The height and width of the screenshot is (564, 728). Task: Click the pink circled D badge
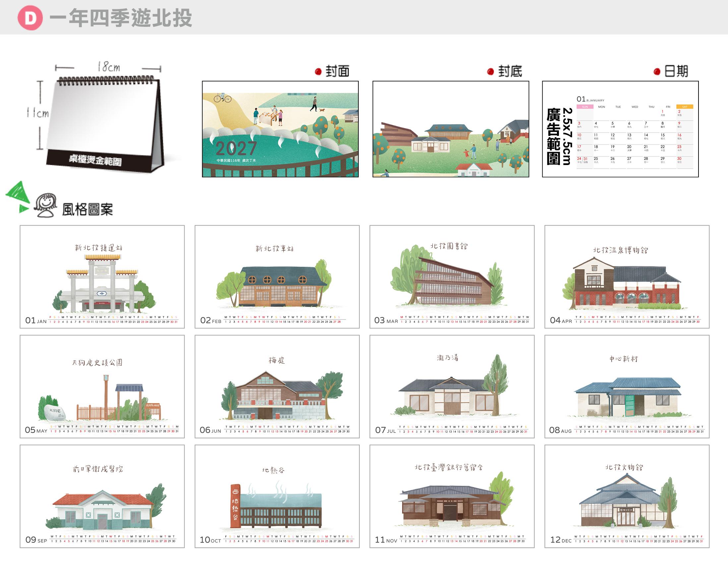coord(30,18)
